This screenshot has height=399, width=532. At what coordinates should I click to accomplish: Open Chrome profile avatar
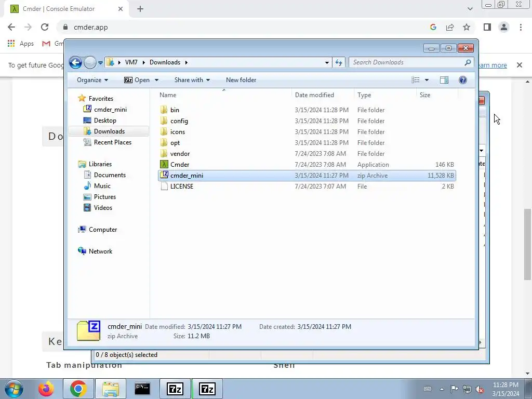[504, 27]
